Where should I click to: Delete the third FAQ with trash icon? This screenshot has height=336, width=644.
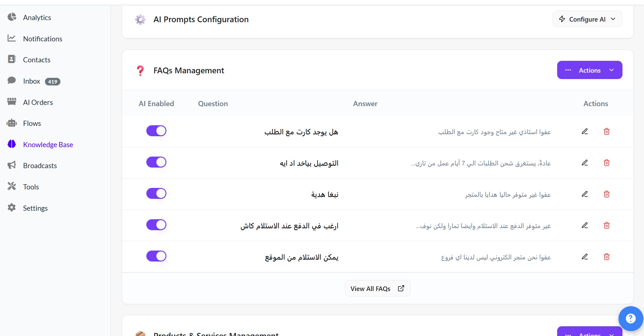[x=606, y=194]
